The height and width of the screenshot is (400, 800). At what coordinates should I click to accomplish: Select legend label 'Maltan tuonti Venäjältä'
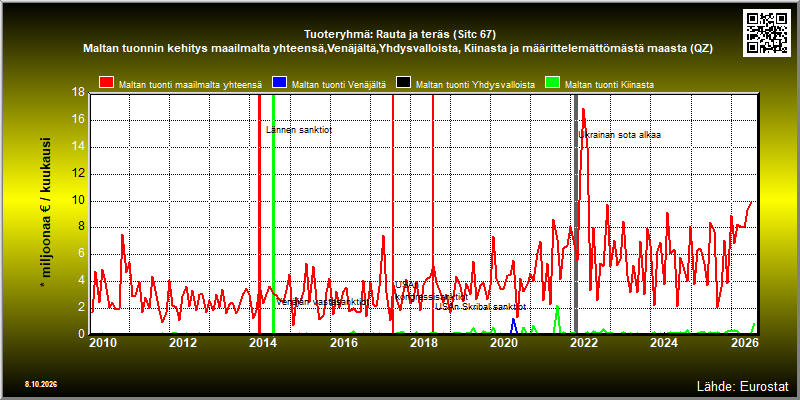(x=339, y=85)
